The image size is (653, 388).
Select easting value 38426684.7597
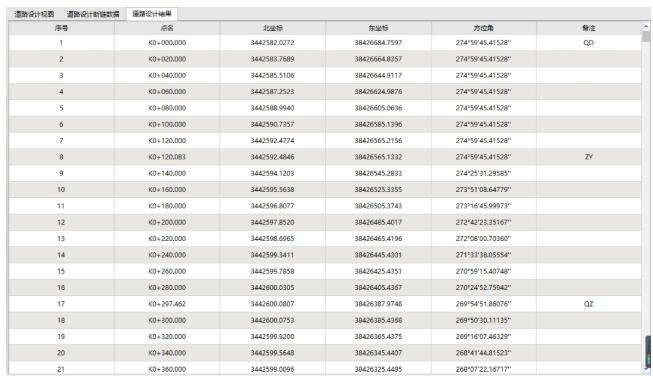pos(378,42)
